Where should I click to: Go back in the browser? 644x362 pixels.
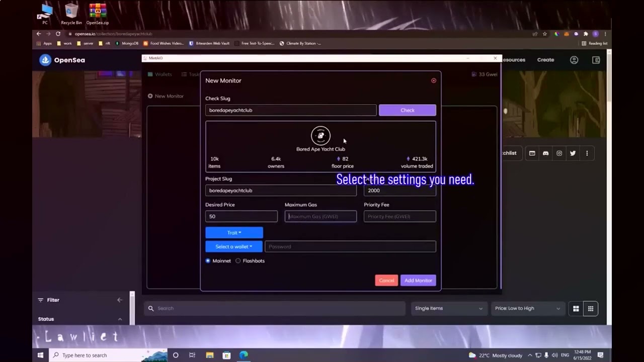[x=39, y=34]
